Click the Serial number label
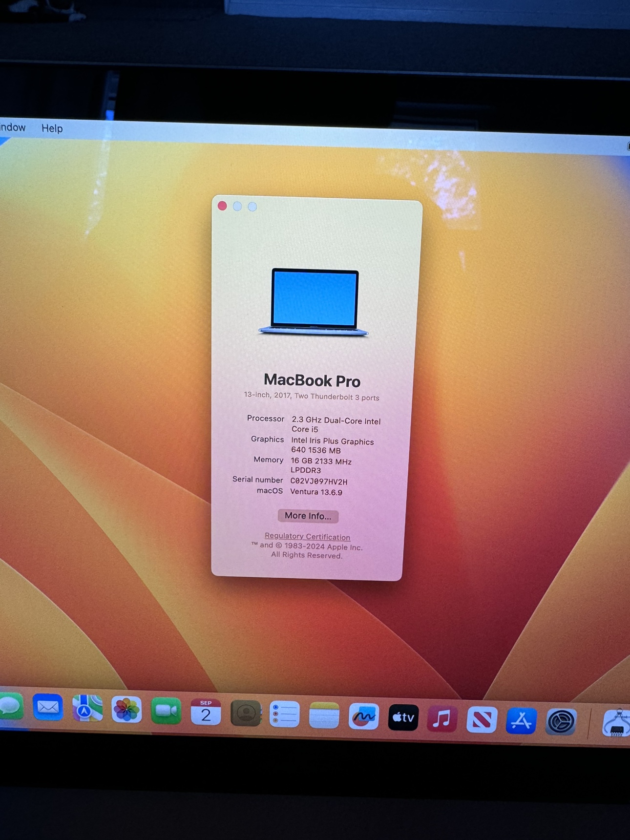 [257, 480]
